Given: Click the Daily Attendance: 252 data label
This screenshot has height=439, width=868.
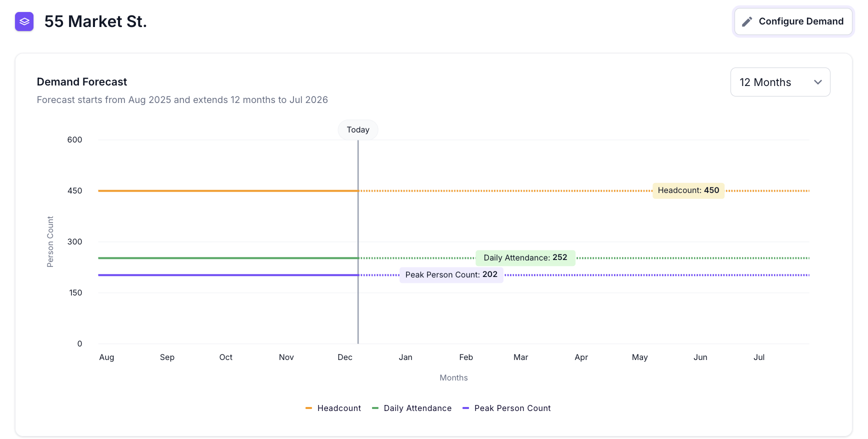Looking at the screenshot, I should [525, 258].
